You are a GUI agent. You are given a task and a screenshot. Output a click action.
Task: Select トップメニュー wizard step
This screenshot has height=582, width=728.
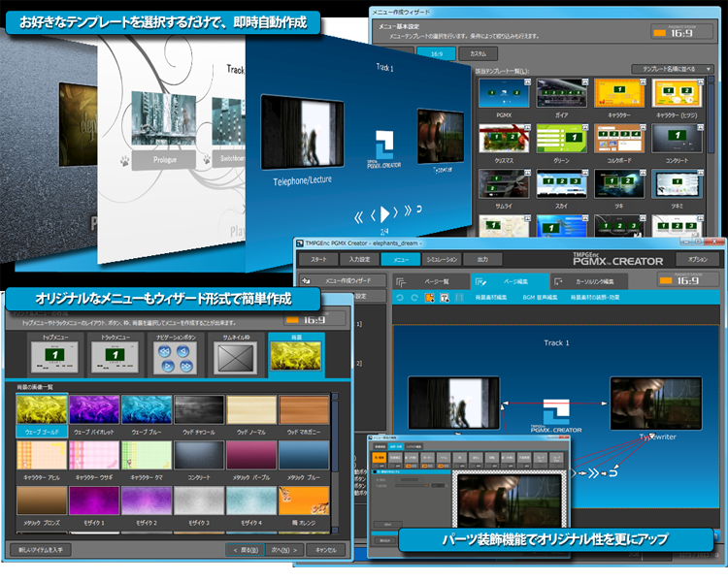(55, 353)
